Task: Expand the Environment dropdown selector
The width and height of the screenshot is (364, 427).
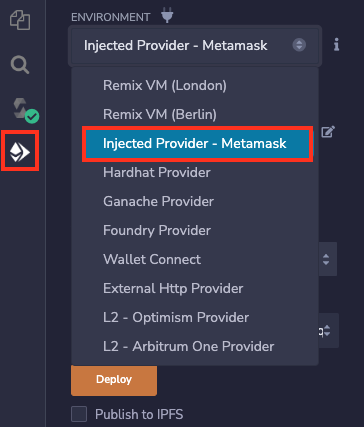Action: tap(195, 45)
